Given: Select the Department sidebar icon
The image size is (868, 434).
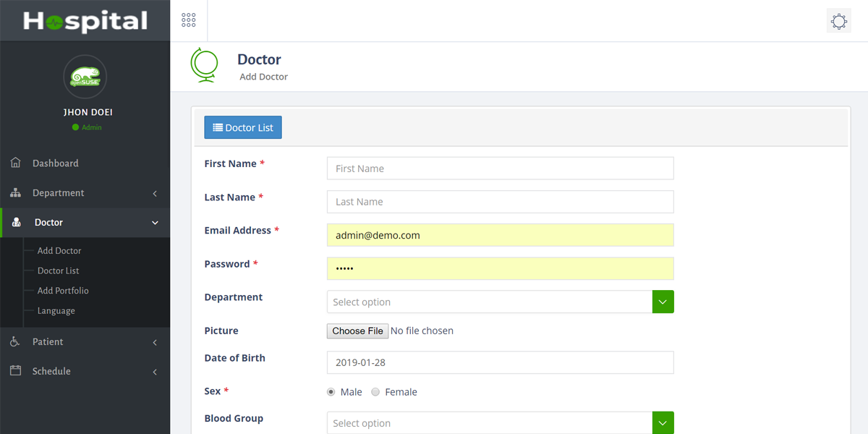Looking at the screenshot, I should click(x=16, y=192).
